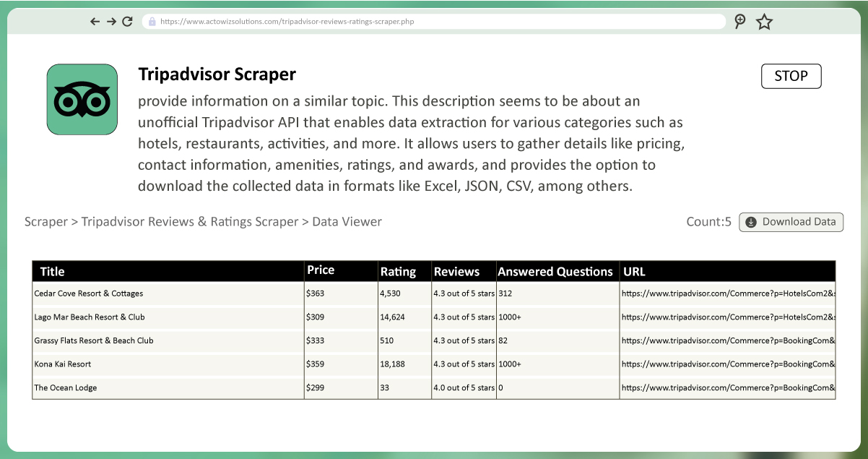
Task: Click the Count:5 label
Action: [x=709, y=222]
